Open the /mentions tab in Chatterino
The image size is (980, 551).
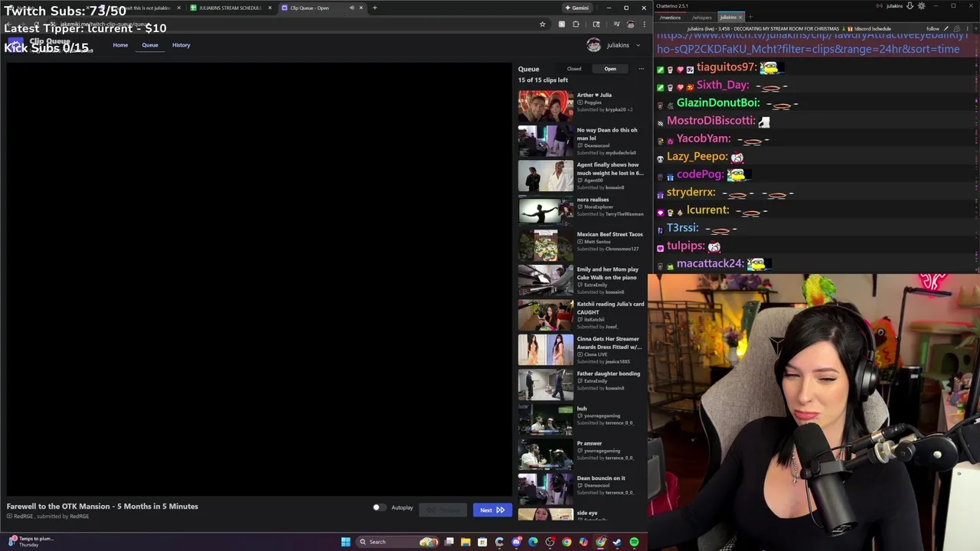(x=670, y=18)
